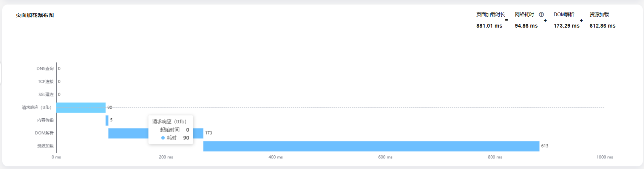644x169 pixels.
Task: Click the 800 ms axis tick label
Action: click(495, 157)
